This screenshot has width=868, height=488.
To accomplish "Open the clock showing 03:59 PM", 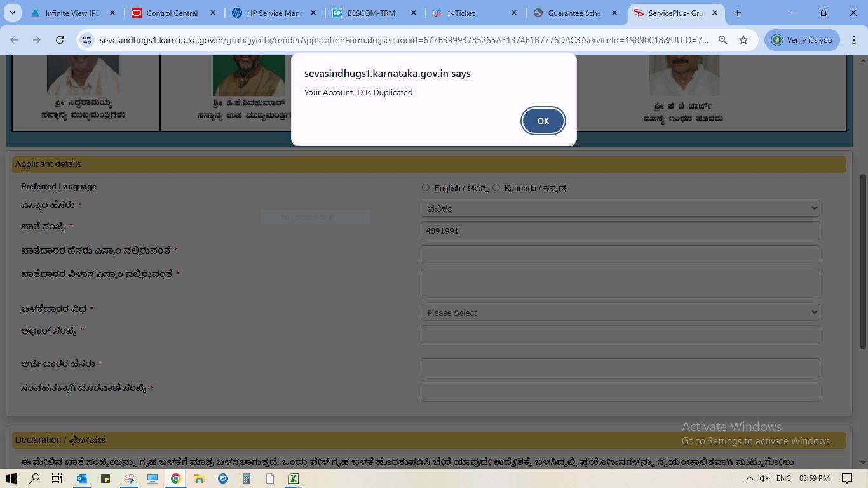I will 815,478.
